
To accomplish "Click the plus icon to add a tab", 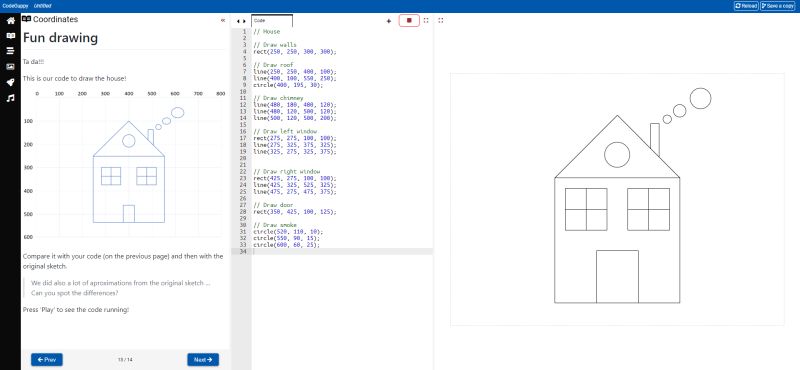I will click(389, 21).
